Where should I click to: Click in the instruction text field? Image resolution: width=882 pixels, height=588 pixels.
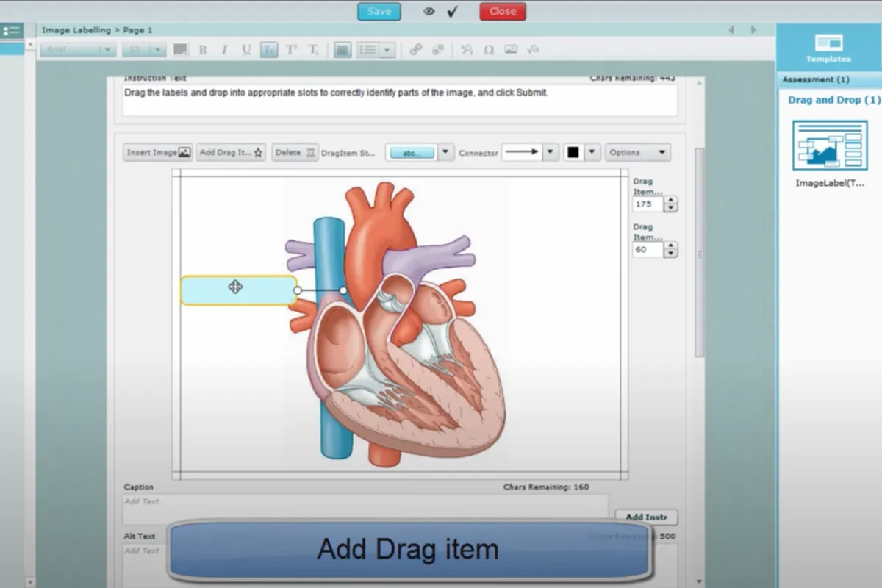pos(400,99)
